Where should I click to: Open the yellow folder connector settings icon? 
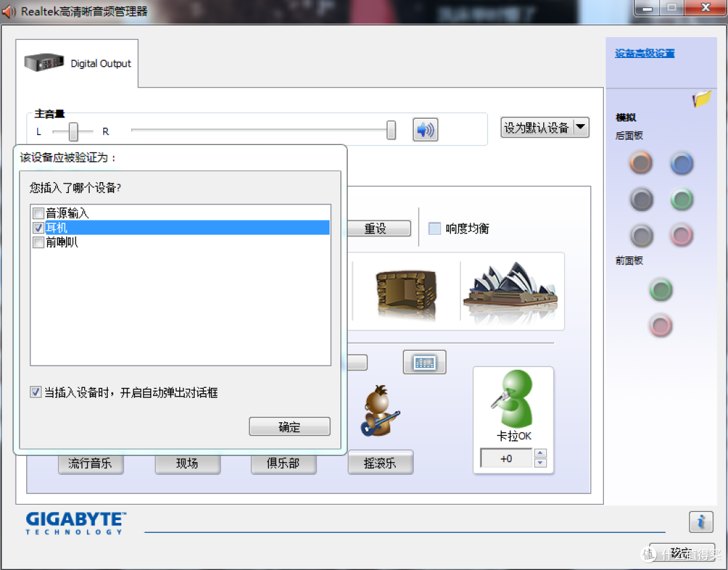702,98
